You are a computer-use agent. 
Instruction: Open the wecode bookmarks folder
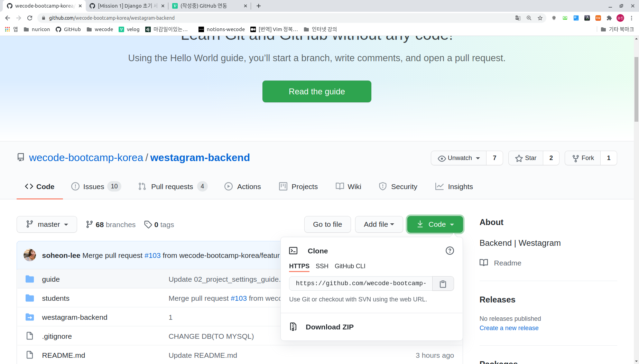coord(100,29)
